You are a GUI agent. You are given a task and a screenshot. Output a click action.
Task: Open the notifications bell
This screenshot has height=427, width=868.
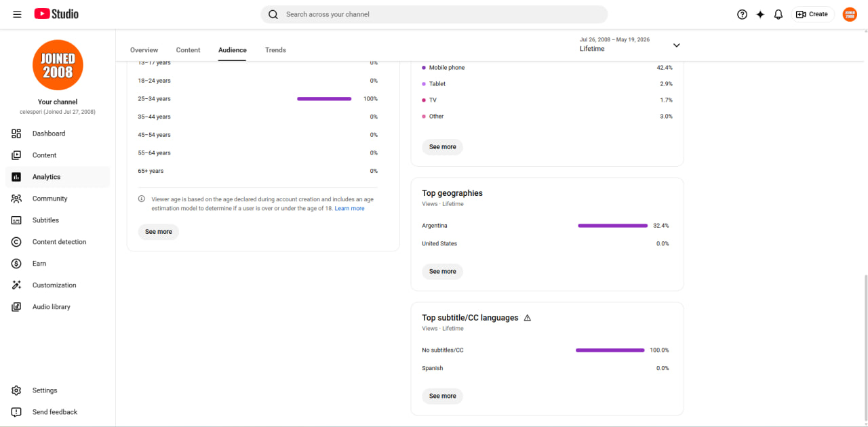click(778, 14)
